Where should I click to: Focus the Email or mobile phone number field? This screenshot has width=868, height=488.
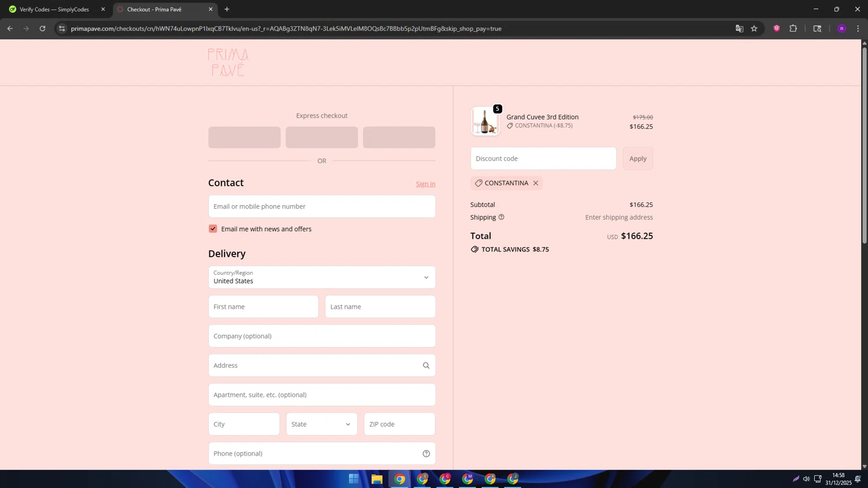[322, 206]
